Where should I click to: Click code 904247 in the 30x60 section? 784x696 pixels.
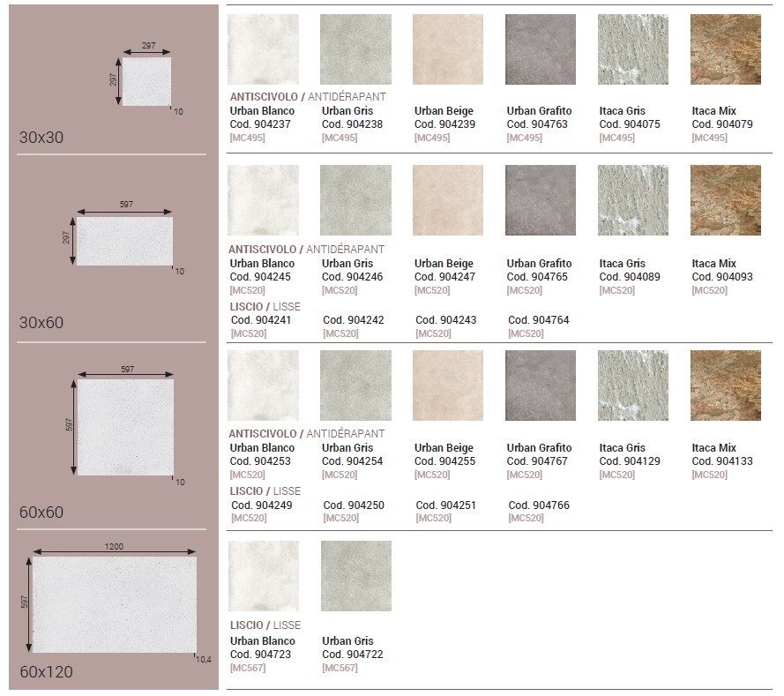pos(444,276)
